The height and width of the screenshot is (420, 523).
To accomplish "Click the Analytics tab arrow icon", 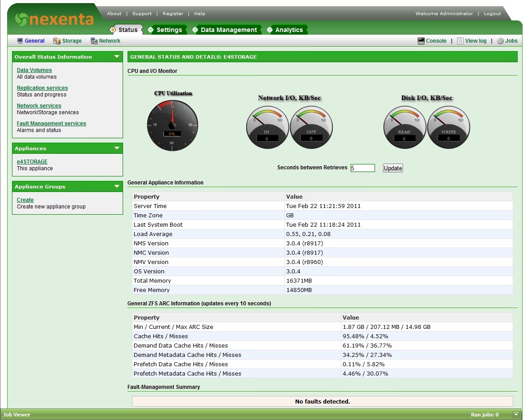I will [x=270, y=30].
